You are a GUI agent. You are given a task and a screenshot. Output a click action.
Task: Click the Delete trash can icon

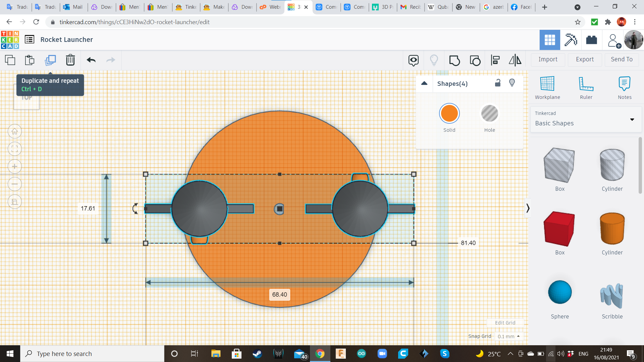pos(70,60)
